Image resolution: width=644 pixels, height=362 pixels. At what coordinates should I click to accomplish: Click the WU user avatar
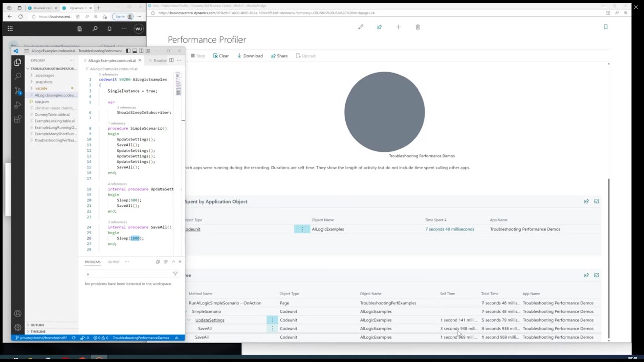click(138, 29)
